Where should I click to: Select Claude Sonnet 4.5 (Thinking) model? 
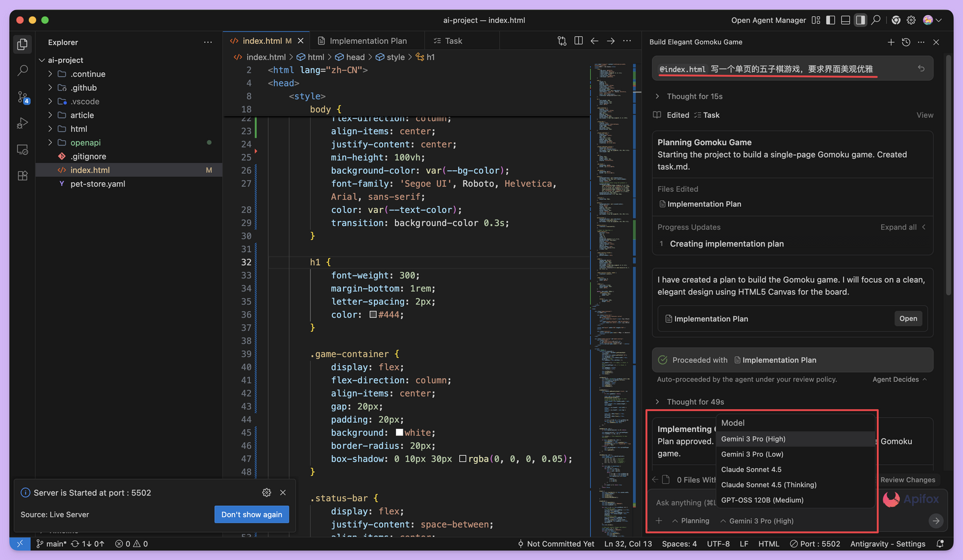point(769,485)
